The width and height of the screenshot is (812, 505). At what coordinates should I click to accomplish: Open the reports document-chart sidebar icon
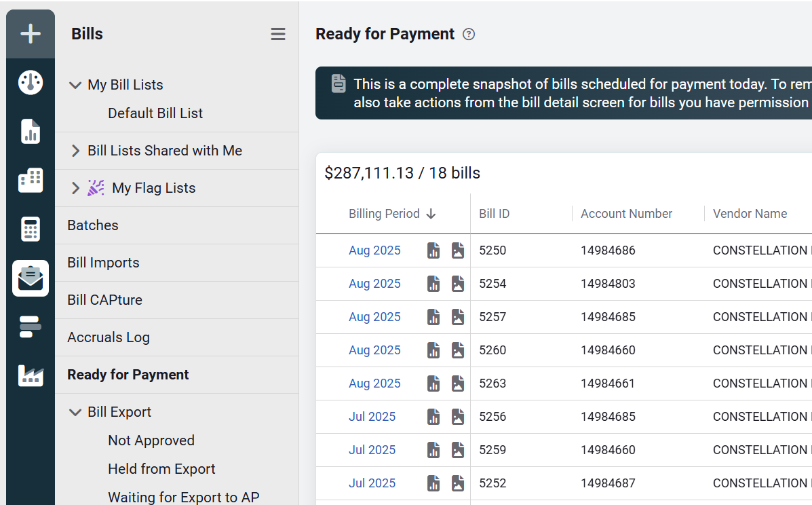31,131
